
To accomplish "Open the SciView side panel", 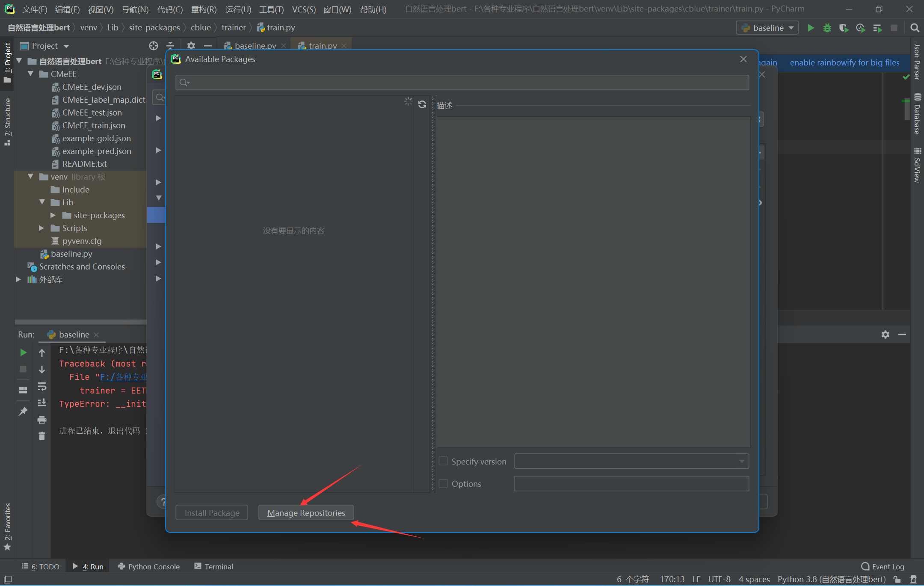I will click(x=917, y=165).
